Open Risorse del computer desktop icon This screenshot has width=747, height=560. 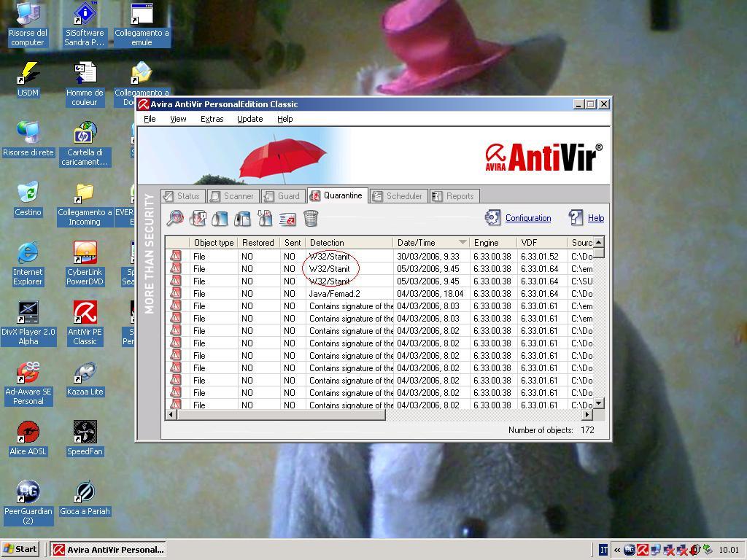coord(28,24)
